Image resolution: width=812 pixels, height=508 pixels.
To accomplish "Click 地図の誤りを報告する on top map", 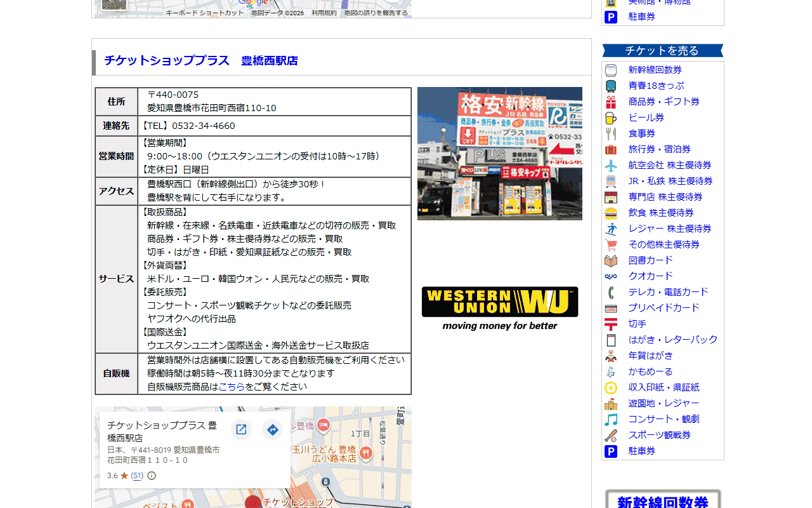I will click(x=376, y=13).
